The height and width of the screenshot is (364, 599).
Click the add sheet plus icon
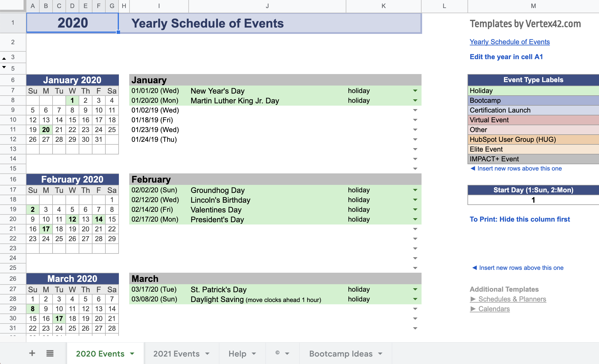pos(32,353)
